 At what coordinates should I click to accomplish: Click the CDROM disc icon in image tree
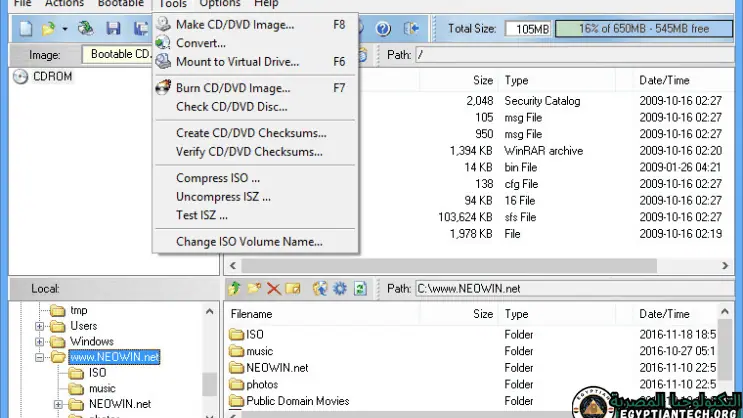(20, 76)
